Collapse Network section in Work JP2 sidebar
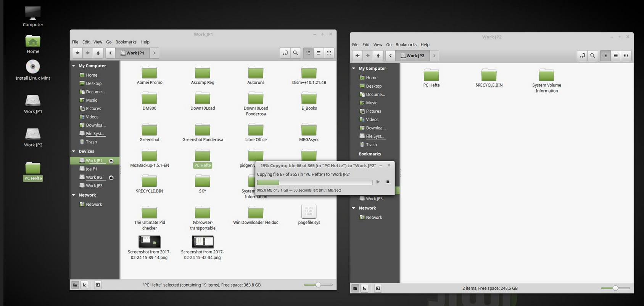The height and width of the screenshot is (306, 644). click(354, 208)
